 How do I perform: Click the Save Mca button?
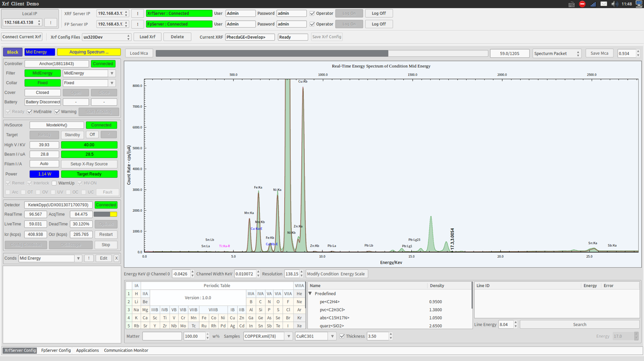click(x=599, y=54)
